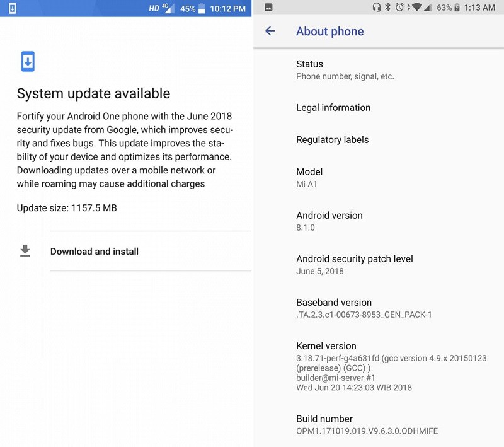Viewport: 504px width, 447px height.
Task: Tap the HD indicator in status bar
Action: 154,8
